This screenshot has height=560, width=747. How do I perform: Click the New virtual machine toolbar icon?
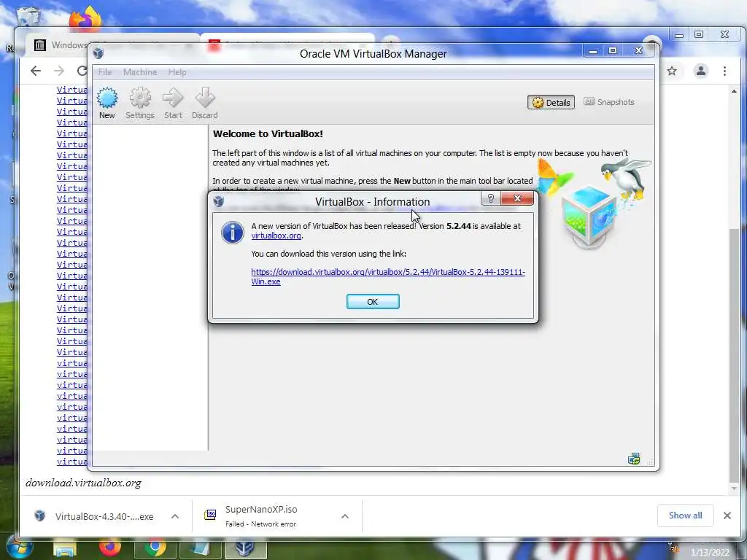coord(107,103)
